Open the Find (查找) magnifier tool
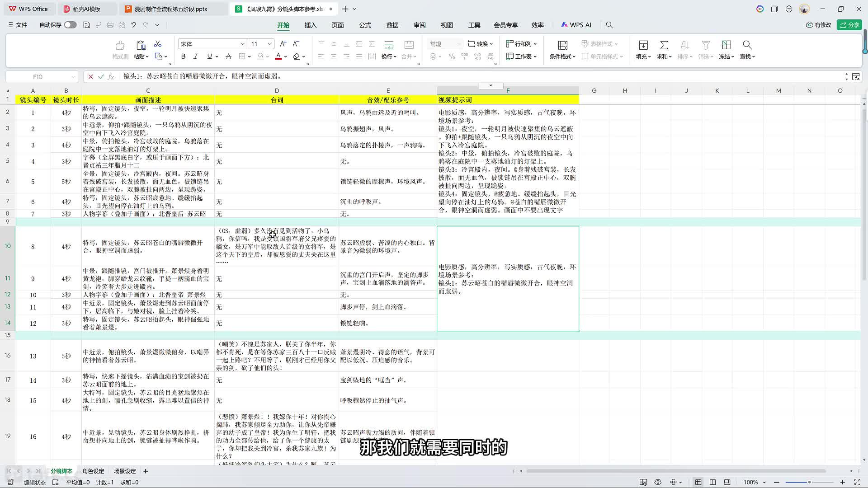868x488 pixels. pyautogui.click(x=747, y=45)
